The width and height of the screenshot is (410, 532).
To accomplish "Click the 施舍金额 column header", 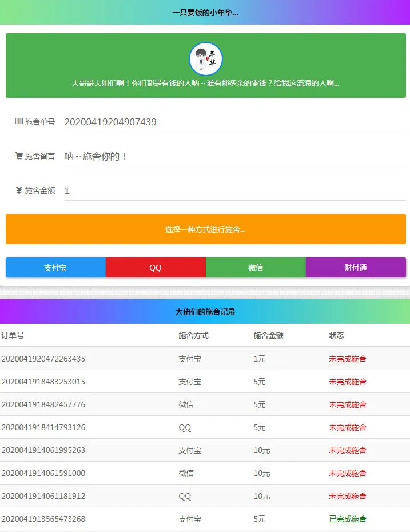I will [x=269, y=335].
